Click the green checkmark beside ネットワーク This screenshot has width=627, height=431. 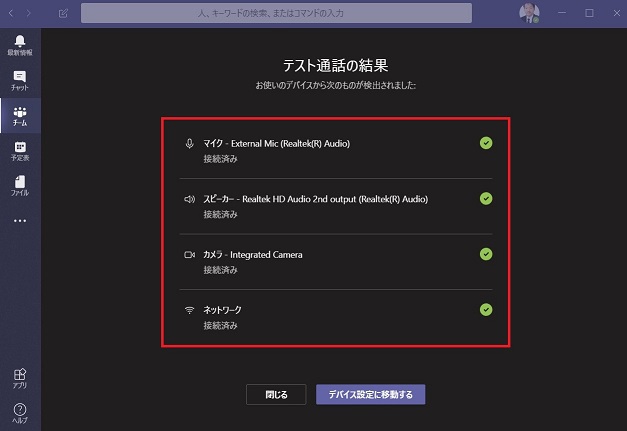(x=486, y=309)
